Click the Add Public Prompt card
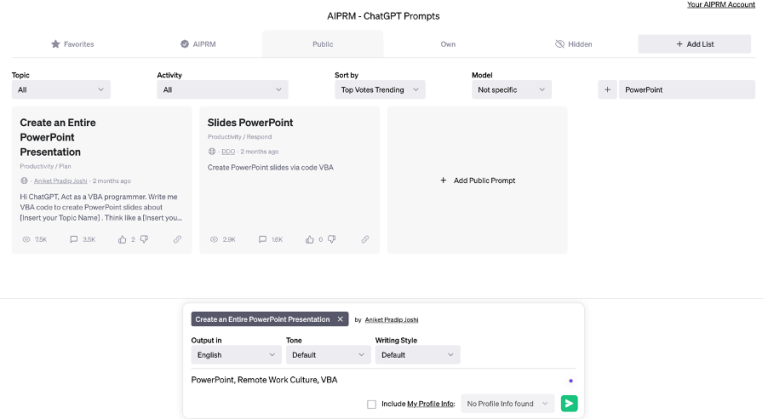 (477, 181)
